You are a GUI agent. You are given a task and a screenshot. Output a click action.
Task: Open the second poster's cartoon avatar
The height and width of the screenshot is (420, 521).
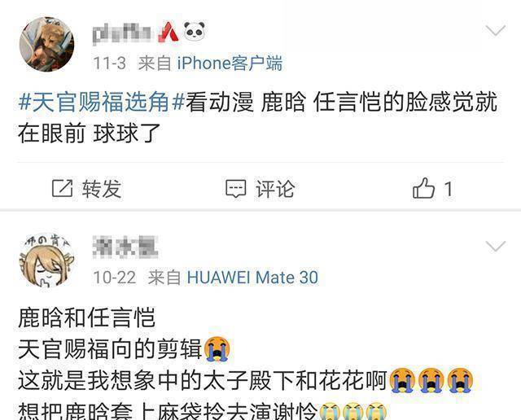pos(47,260)
